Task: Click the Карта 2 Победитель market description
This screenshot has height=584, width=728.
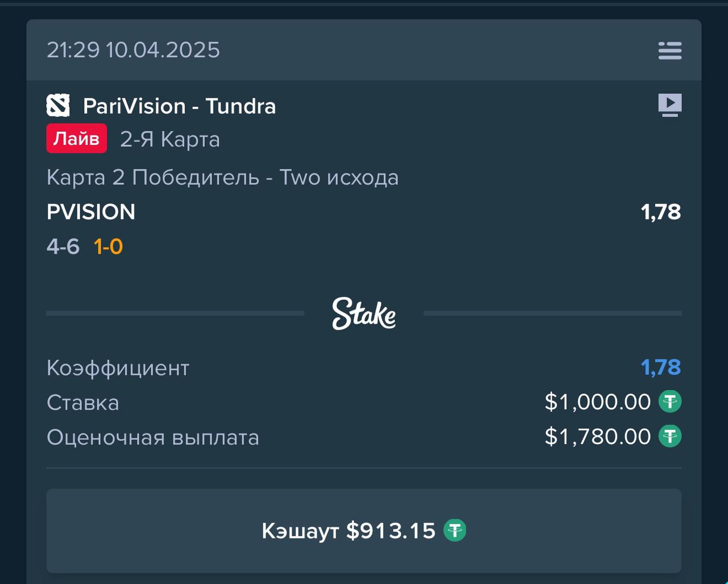Action: coord(222,177)
